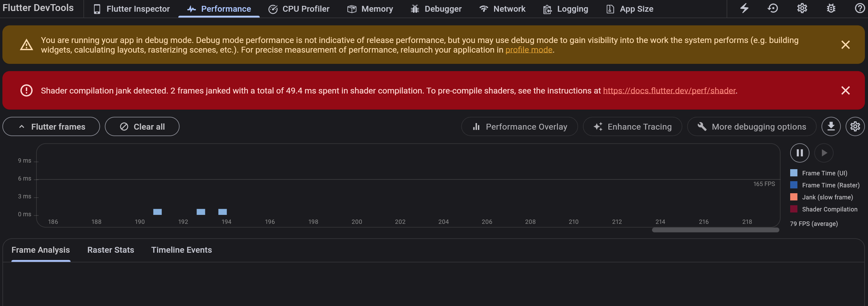Open the docs.flutter.dev/perf/shader link

click(669, 91)
